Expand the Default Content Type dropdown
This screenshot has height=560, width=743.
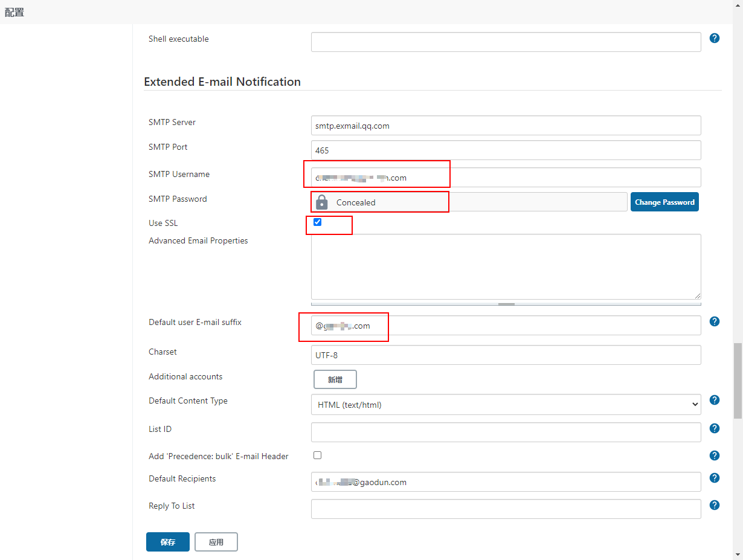pos(506,405)
